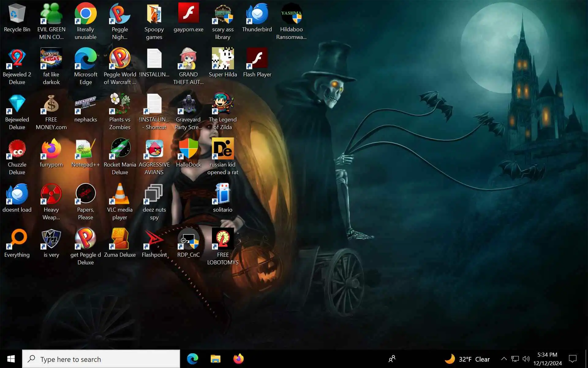The image size is (588, 368).
Task: Open the Windows Start menu
Action: [11, 359]
